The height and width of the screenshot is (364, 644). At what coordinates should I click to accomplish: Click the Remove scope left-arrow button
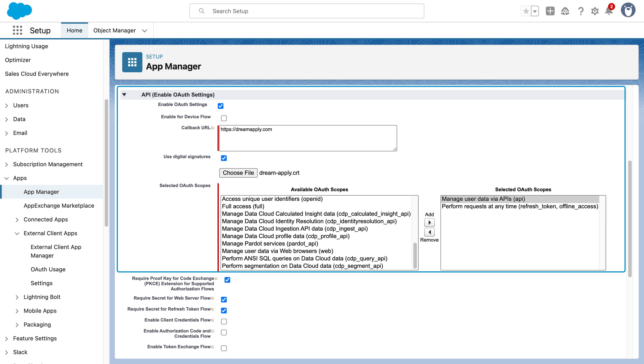(x=430, y=232)
